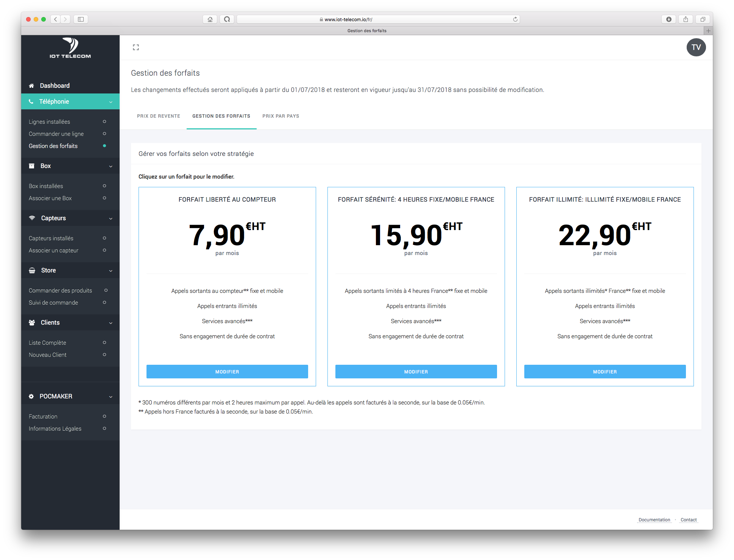Select the PRIX PAR PAYS tab
Screen dimensions: 734x560
click(281, 116)
